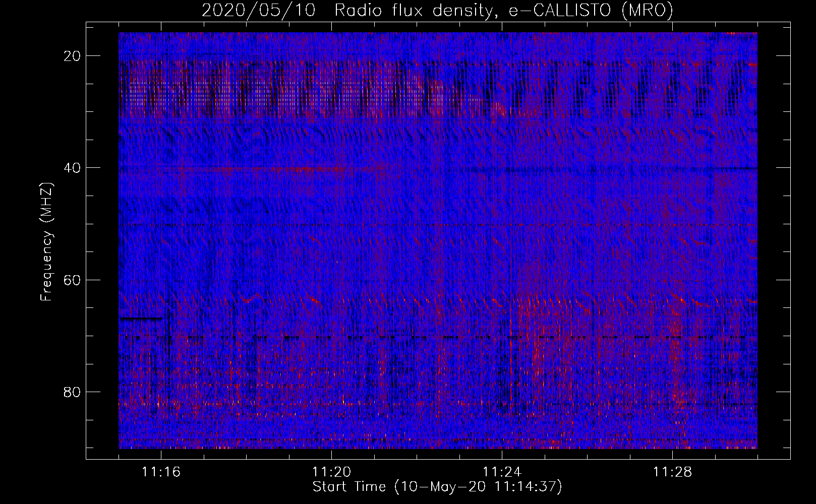This screenshot has width=816, height=504.
Task: Click the short black horizontal line near 67 MHz
Action: pyautogui.click(x=141, y=319)
